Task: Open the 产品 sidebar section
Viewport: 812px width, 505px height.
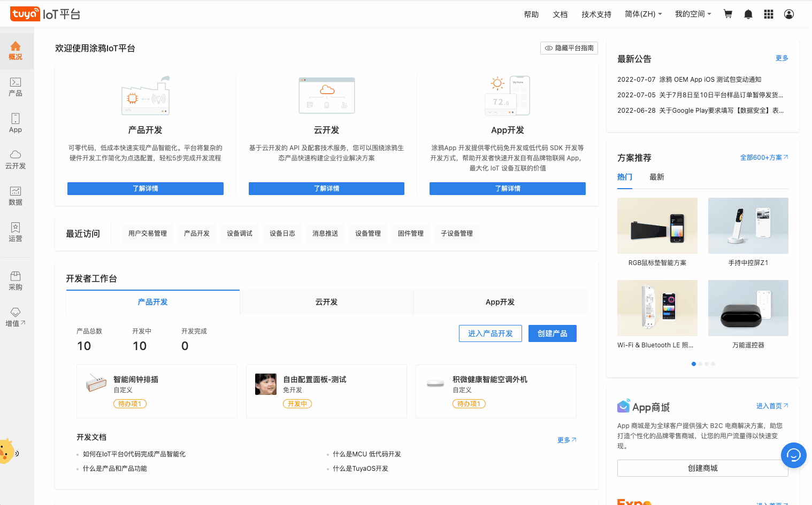Action: [x=16, y=87]
